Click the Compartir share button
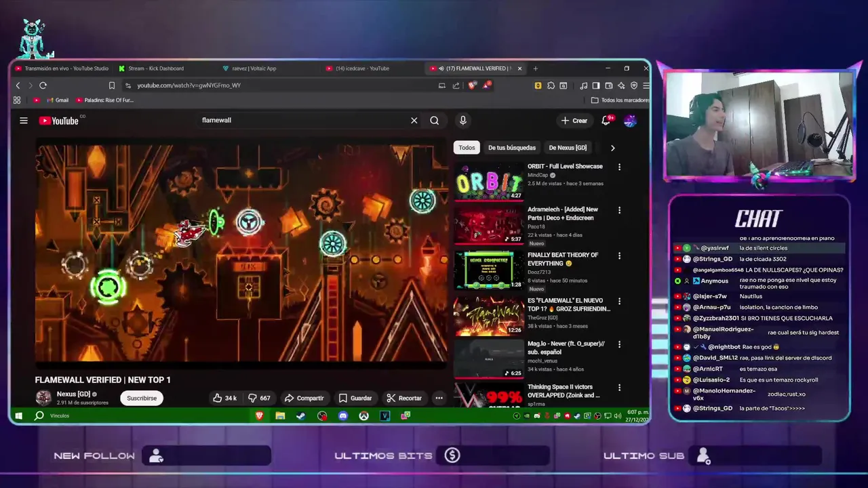The height and width of the screenshot is (488, 868). click(x=304, y=398)
